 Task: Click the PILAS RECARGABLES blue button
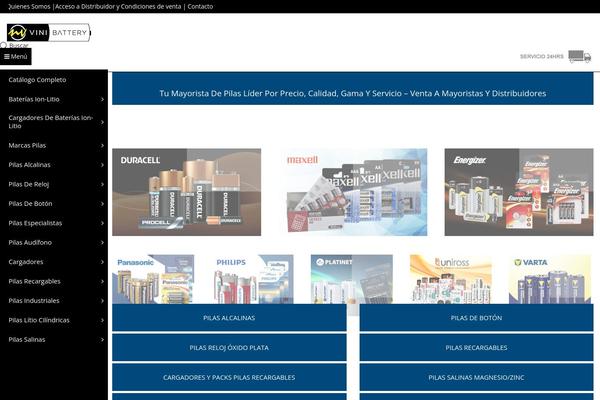click(476, 348)
